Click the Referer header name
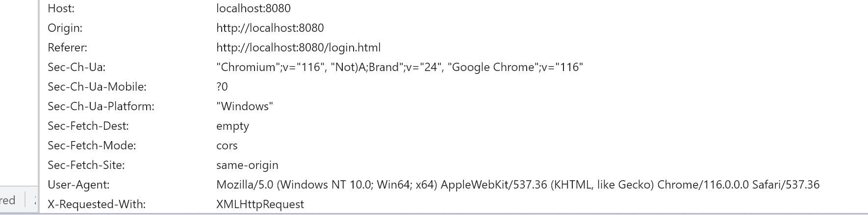This screenshot has width=868, height=215. tap(67, 48)
